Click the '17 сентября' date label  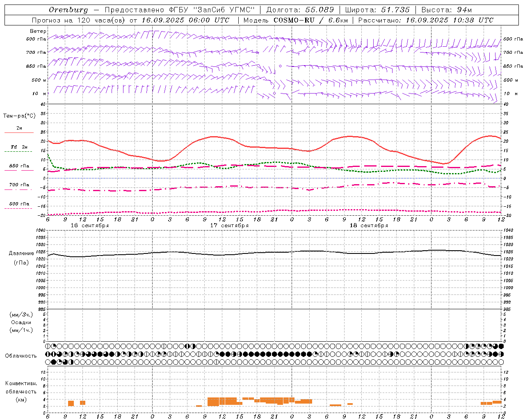tap(229, 226)
